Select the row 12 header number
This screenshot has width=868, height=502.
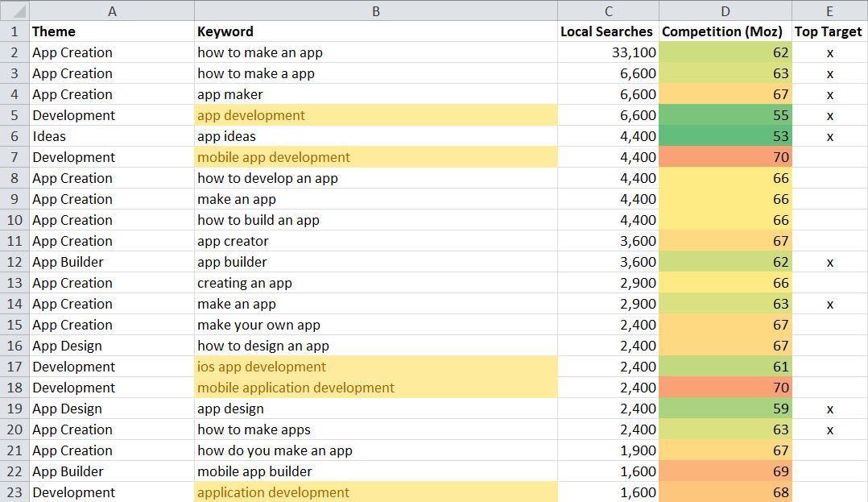point(14,262)
